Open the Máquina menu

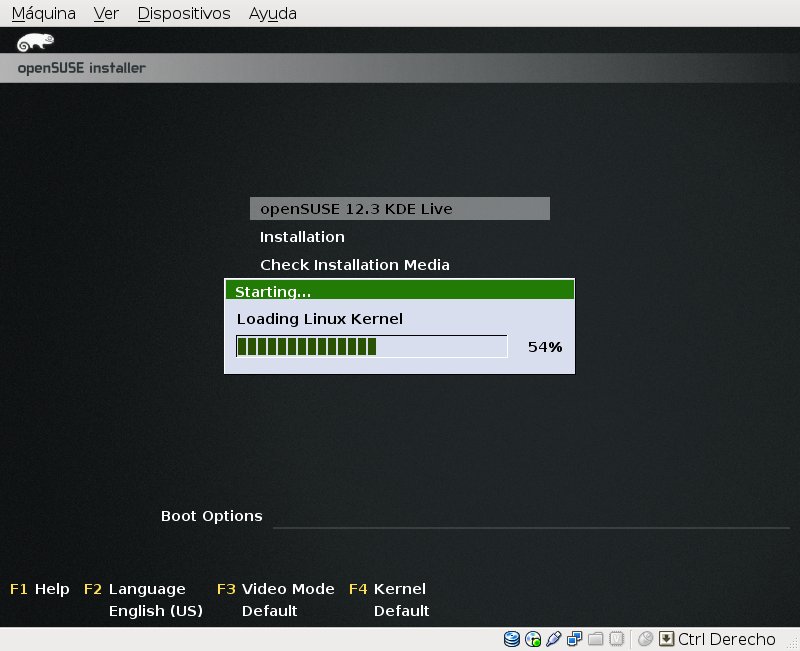tap(44, 13)
